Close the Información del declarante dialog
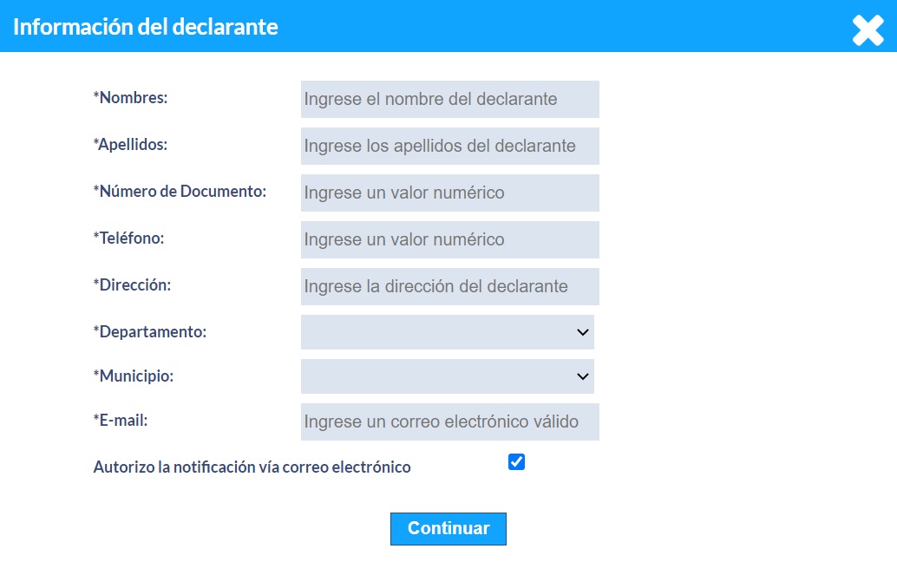Image resolution: width=897 pixels, height=588 pixels. pos(867,29)
